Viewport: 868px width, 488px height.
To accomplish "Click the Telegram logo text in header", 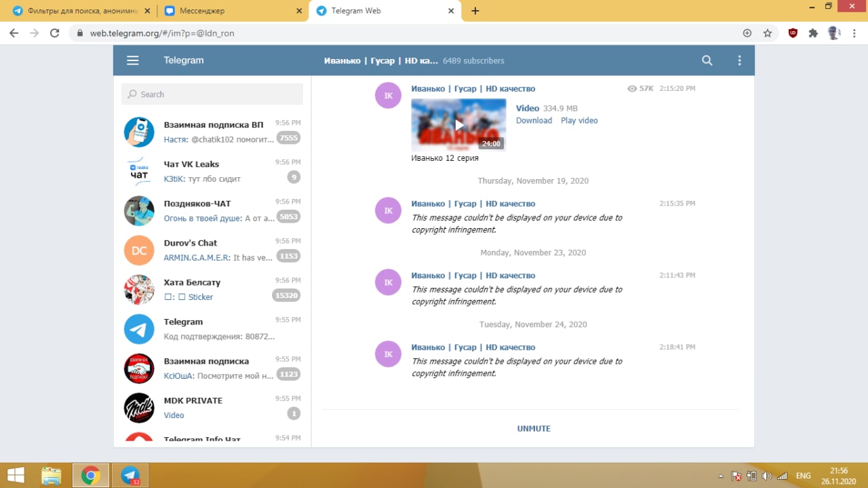I will (184, 60).
